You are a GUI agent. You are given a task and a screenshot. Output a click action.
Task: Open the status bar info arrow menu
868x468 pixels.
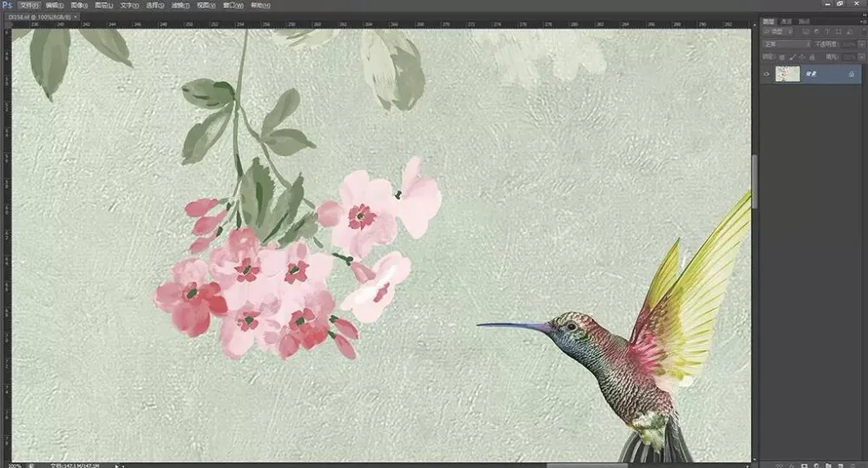(117, 465)
